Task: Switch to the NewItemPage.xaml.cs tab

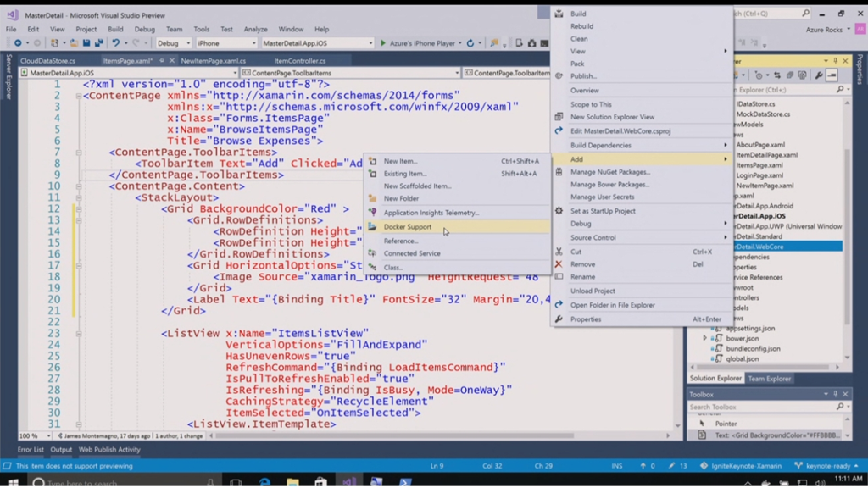Action: (x=213, y=61)
